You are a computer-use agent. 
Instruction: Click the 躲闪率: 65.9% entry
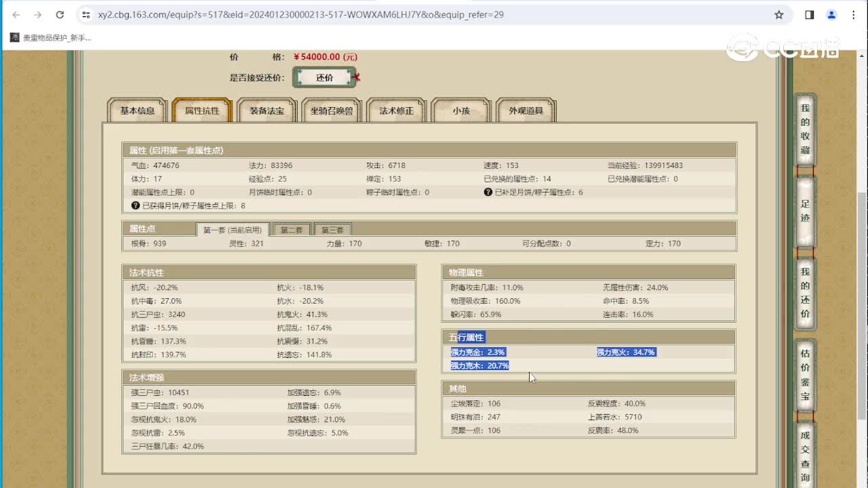tap(476, 314)
